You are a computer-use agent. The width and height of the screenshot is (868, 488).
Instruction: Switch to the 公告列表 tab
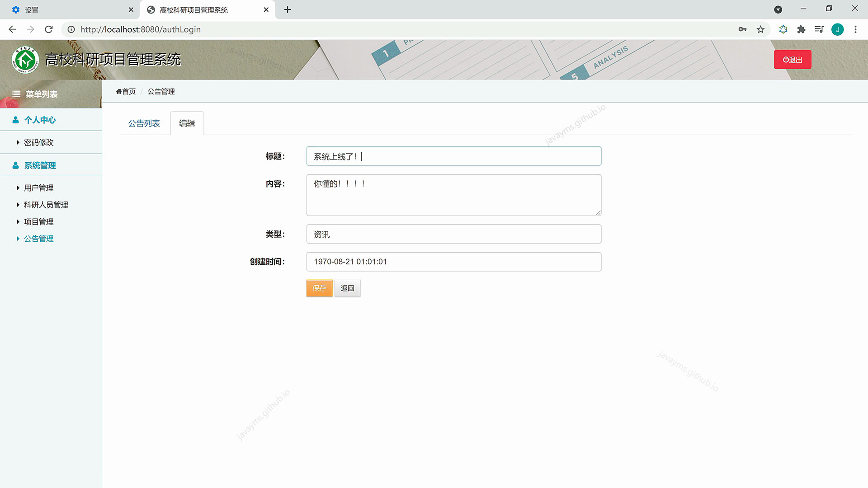[144, 122]
